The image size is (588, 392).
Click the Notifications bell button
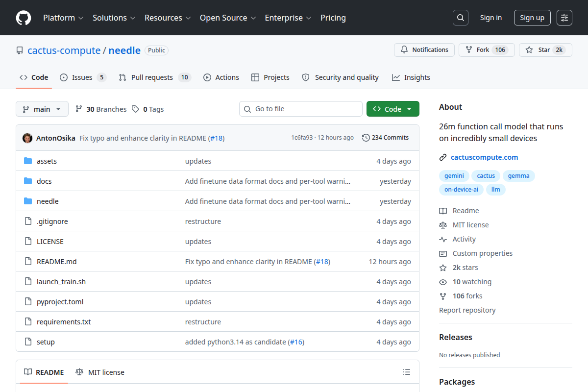pos(424,50)
